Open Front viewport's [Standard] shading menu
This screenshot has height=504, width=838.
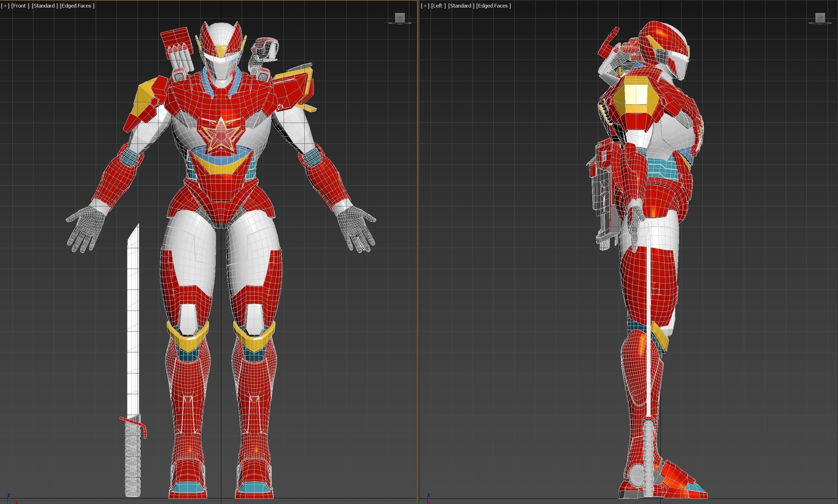tap(44, 6)
